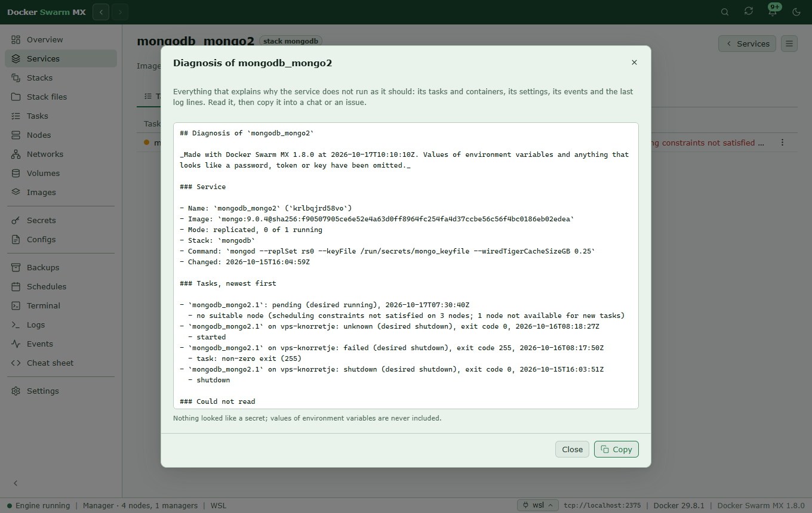Click the Docker Swarm MX logo
812x513 pixels.
(47, 12)
